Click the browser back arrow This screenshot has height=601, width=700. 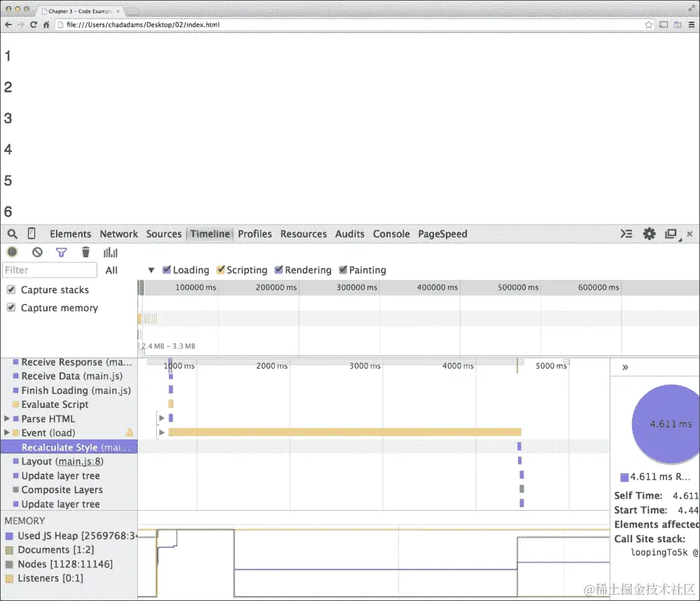8,24
